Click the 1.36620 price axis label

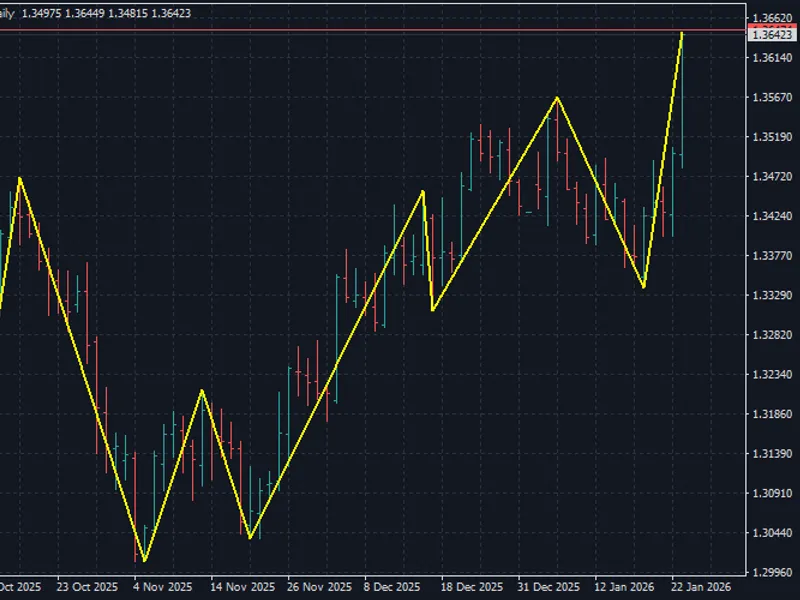point(772,18)
